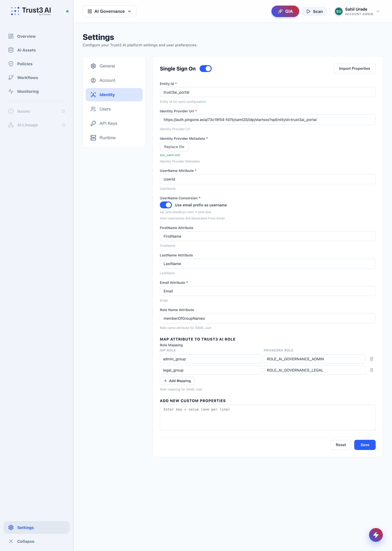Edit the admin_group IDP role field
The height and width of the screenshot is (551, 392).
pos(210,359)
